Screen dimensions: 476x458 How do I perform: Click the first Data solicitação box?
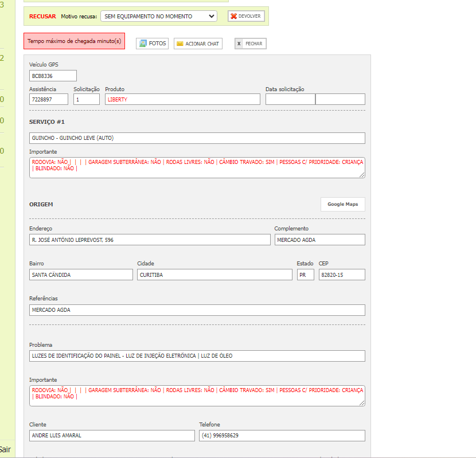click(290, 99)
